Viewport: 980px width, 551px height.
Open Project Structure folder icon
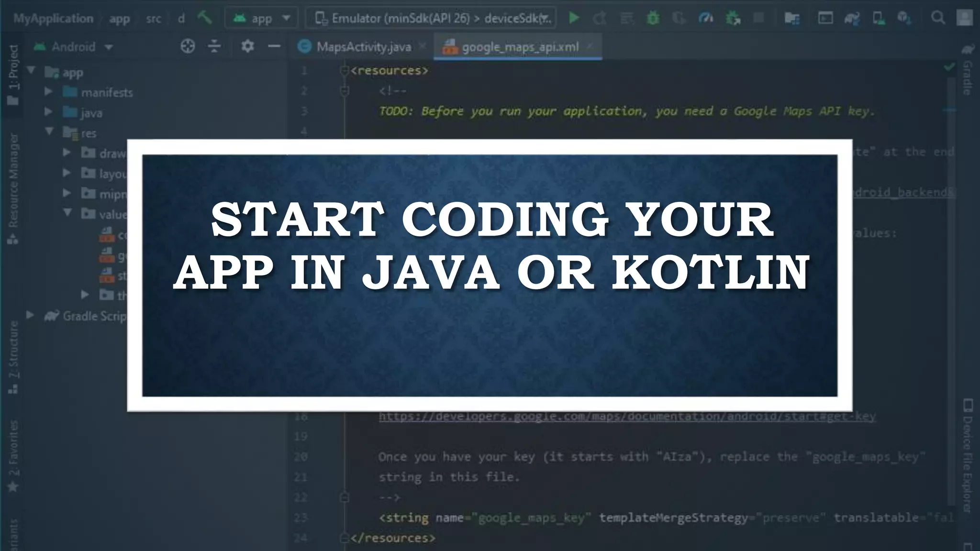[792, 18]
